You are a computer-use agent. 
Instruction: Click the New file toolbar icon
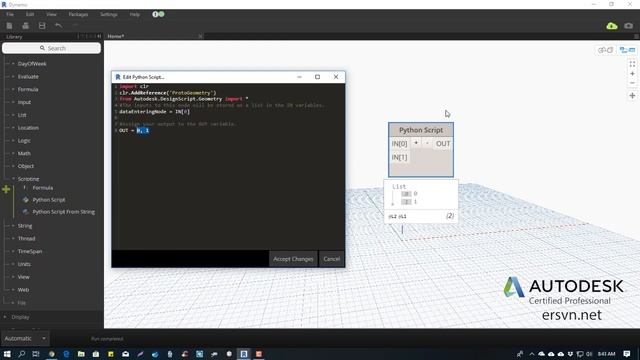9,26
